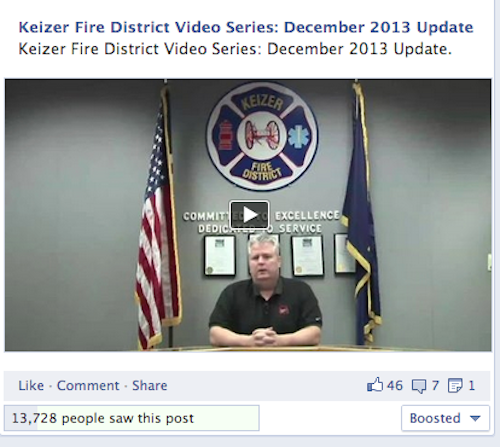Open the bold December 2013 Update title link
The width and height of the screenshot is (500, 447).
(246, 27)
